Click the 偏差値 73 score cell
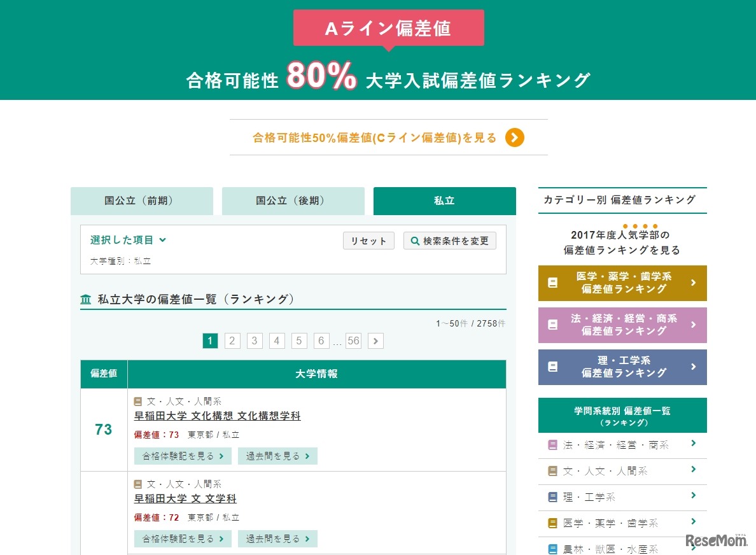This screenshot has height=555, width=756. (x=104, y=430)
